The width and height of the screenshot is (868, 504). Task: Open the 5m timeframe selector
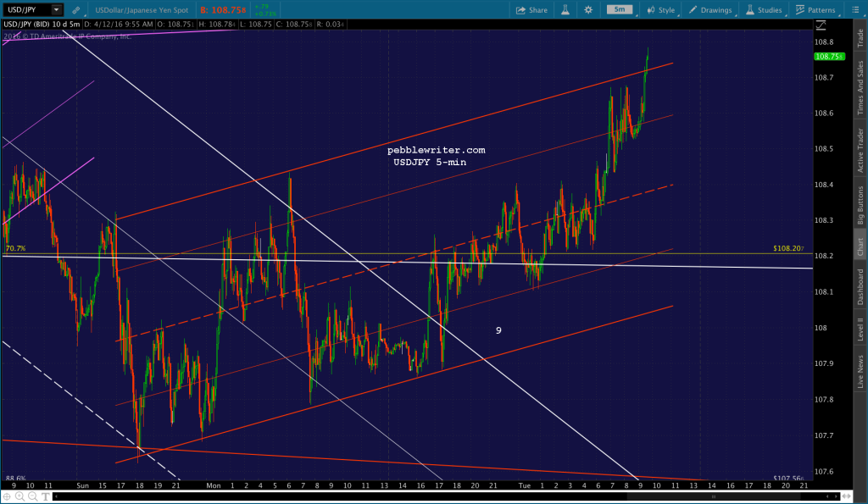[620, 9]
